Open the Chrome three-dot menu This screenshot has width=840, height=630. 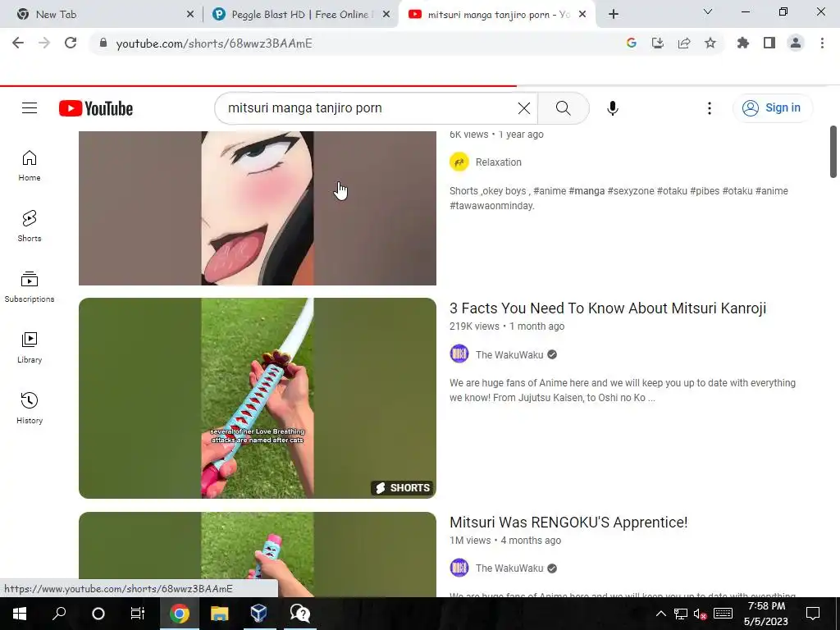[822, 43]
